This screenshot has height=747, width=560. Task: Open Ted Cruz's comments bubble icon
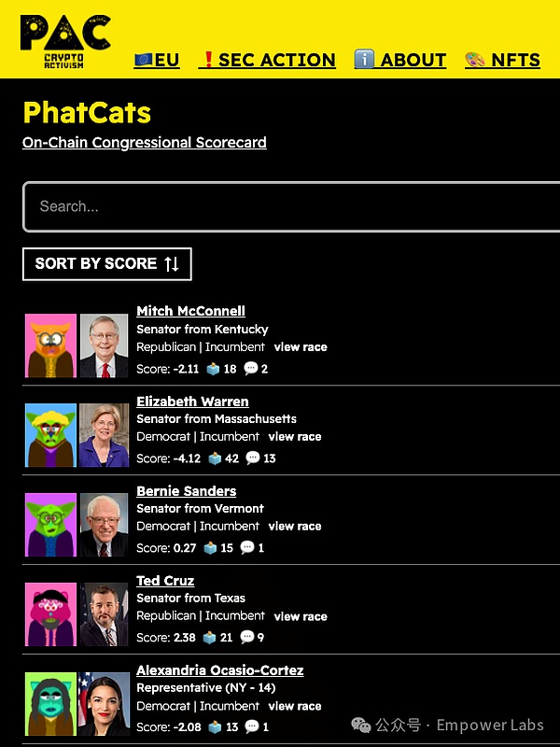point(247,638)
